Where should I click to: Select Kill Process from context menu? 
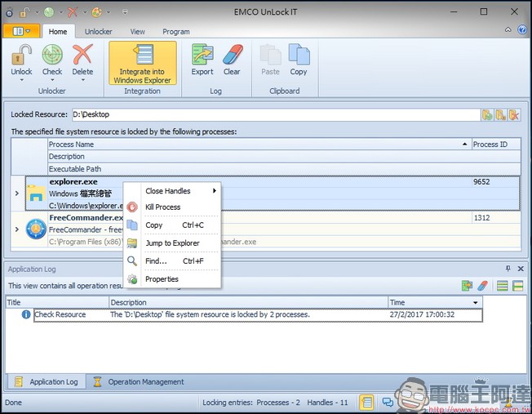point(163,207)
